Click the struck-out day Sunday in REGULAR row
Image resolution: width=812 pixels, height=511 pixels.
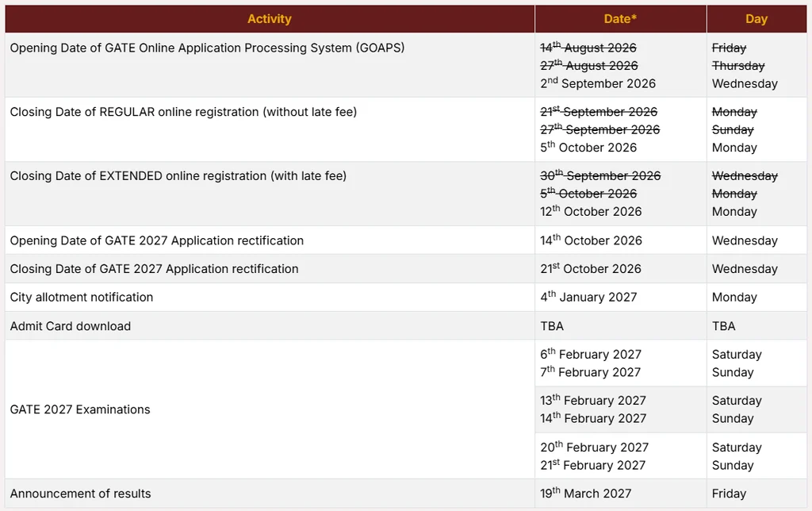[733, 129]
